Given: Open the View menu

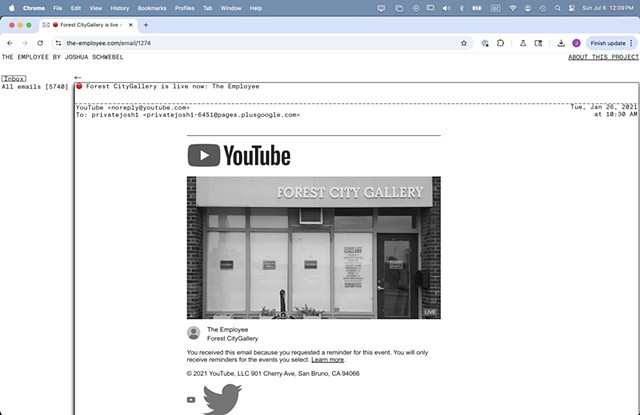Looking at the screenshot, I should [96, 8].
